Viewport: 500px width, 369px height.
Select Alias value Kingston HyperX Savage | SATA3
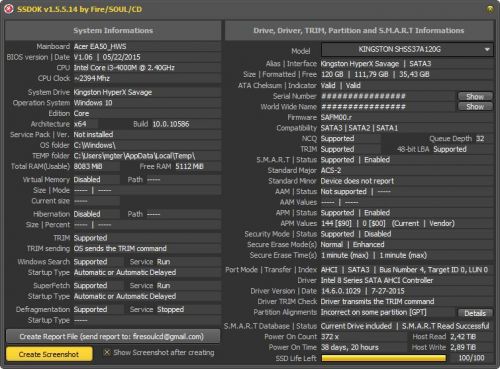pyautogui.click(x=376, y=64)
